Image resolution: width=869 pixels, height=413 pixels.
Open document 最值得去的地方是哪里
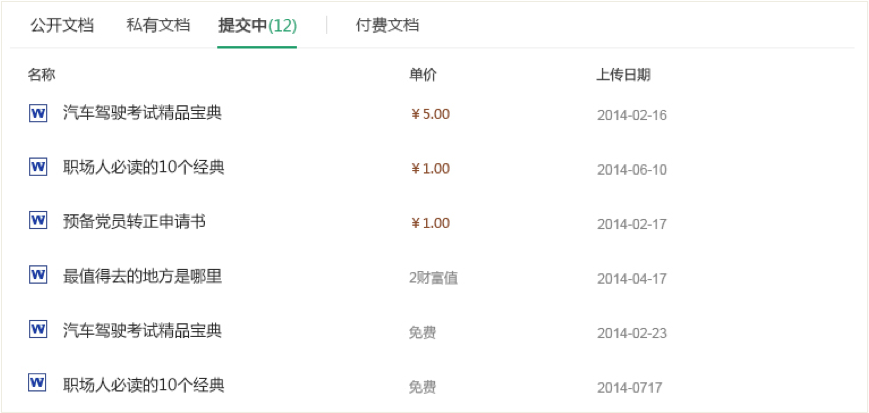pyautogui.click(x=142, y=276)
